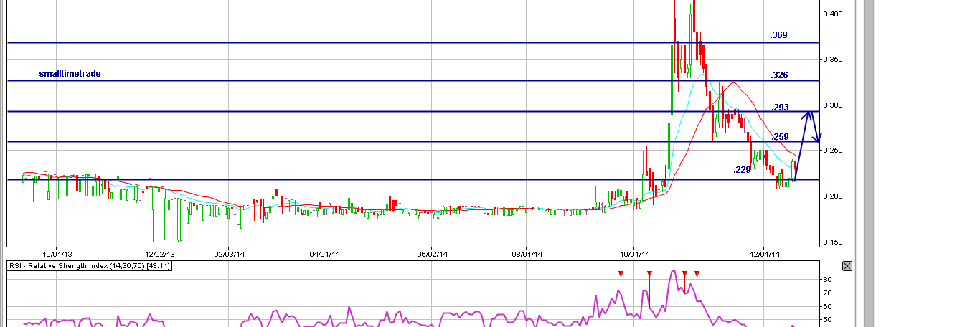980x327 pixels.
Task: Click the 0.150 price axis value
Action: (833, 242)
